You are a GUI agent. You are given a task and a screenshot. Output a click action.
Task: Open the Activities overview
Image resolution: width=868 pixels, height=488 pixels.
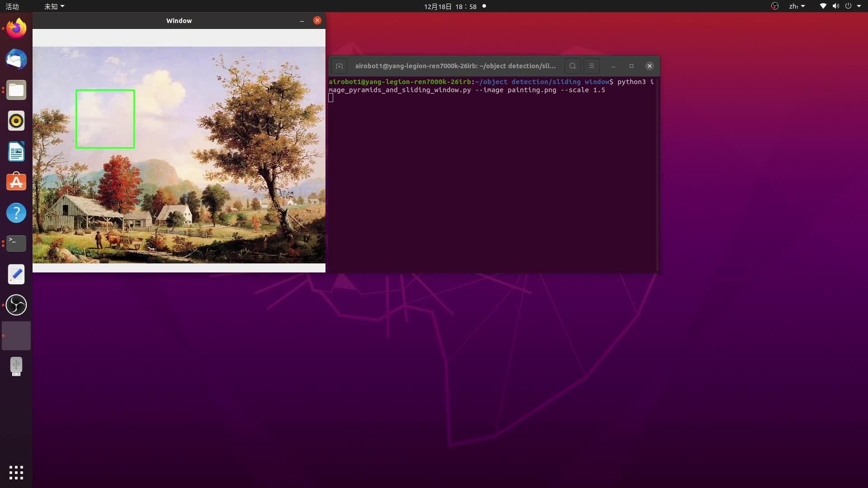tap(12, 6)
